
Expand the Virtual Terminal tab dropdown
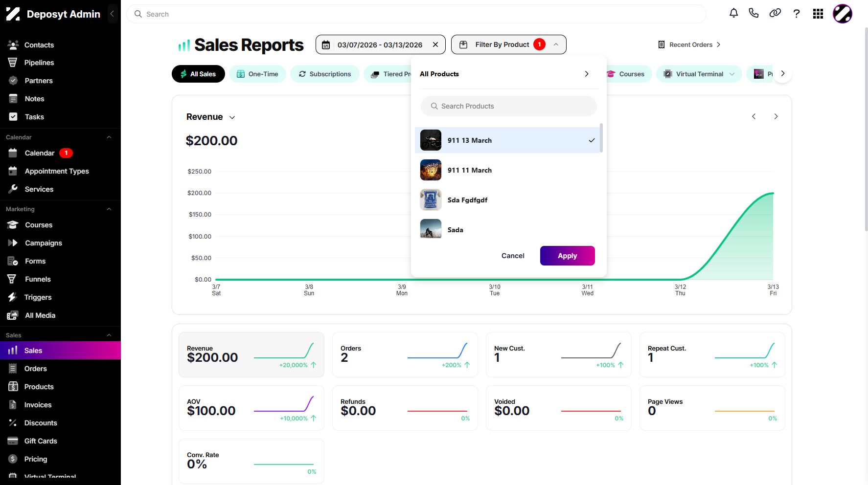(732, 74)
